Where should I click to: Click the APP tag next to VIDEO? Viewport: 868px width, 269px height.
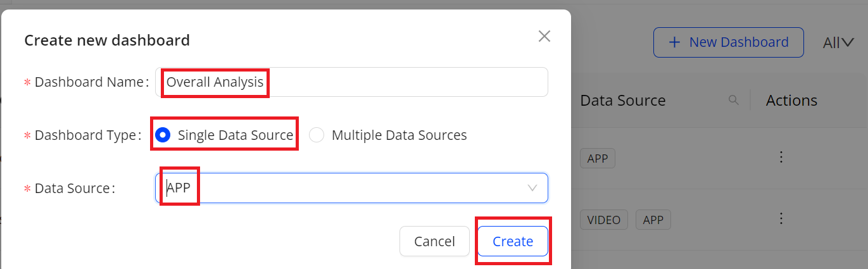pyautogui.click(x=653, y=220)
